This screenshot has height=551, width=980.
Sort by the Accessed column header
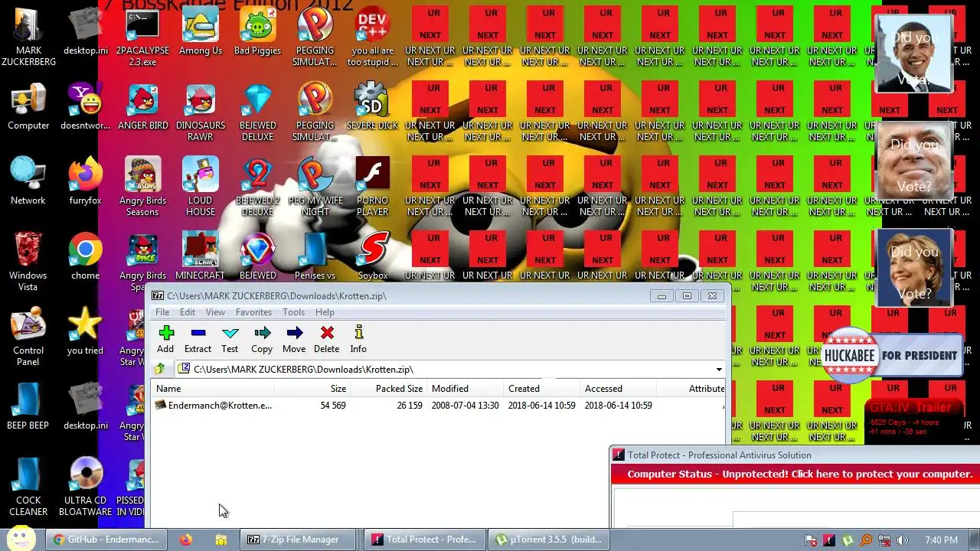click(x=619, y=389)
